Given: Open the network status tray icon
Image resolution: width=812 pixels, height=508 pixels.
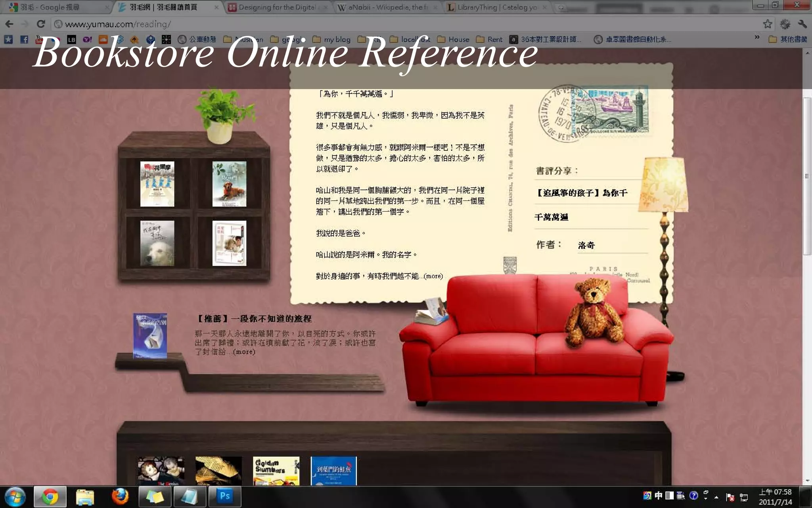Looking at the screenshot, I should (744, 497).
